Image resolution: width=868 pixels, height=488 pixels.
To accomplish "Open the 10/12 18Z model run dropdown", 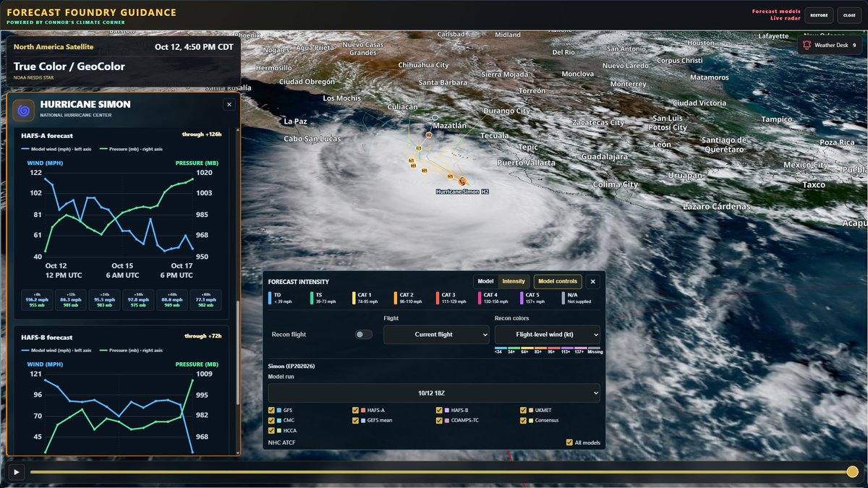I will pyautogui.click(x=434, y=393).
